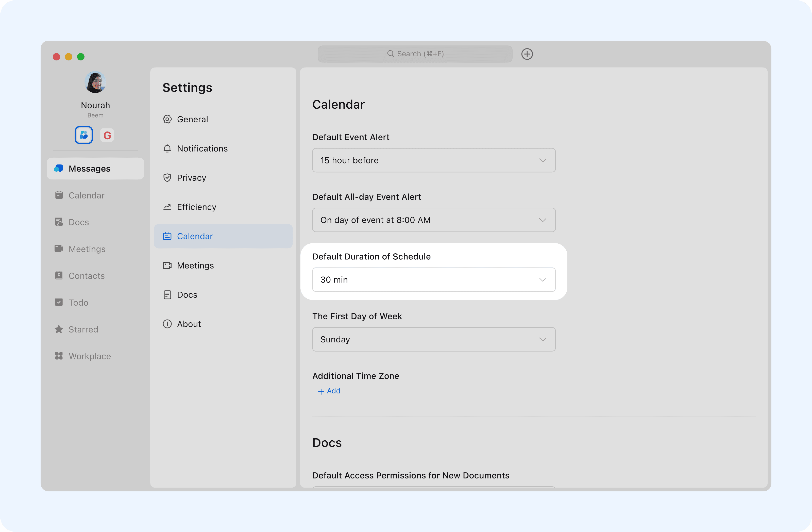Open Starred in left sidebar
The height and width of the screenshot is (532, 812).
tap(83, 329)
